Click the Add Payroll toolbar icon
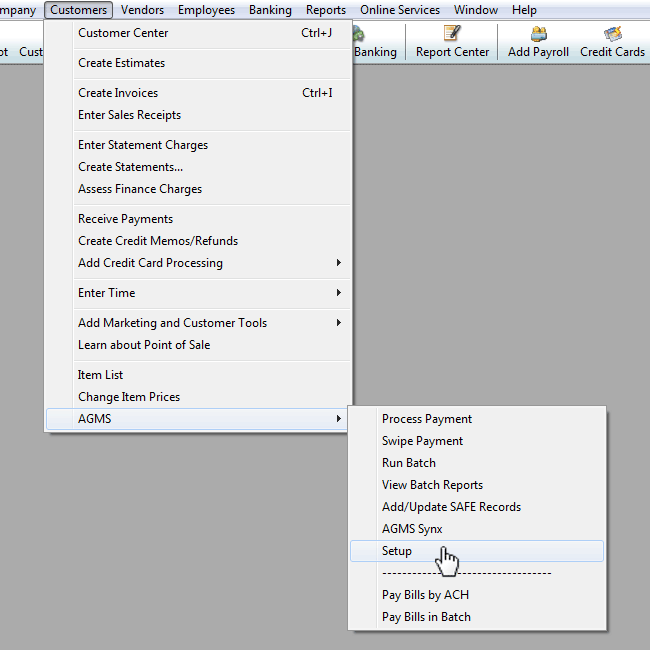Screen dimensions: 650x650 538,41
